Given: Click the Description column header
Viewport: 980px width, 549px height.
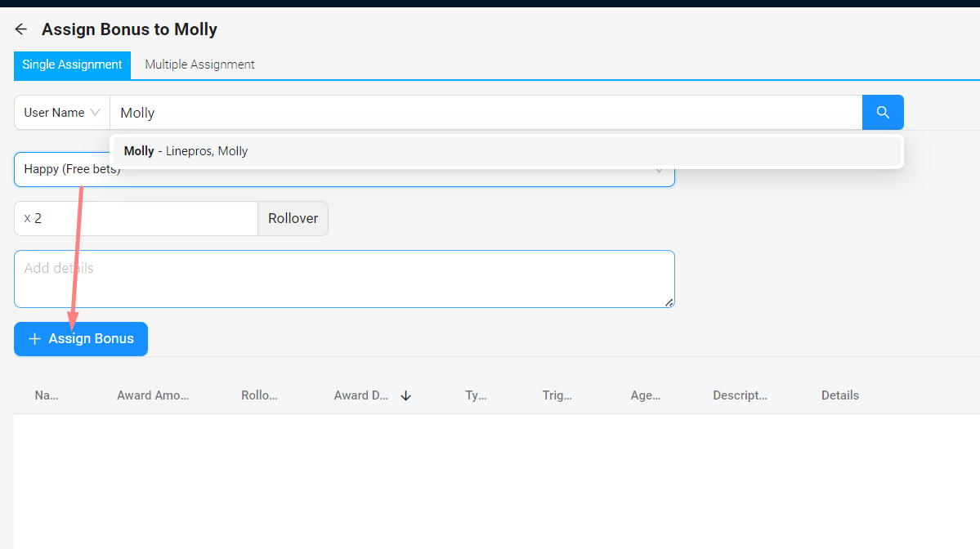Looking at the screenshot, I should pyautogui.click(x=740, y=395).
